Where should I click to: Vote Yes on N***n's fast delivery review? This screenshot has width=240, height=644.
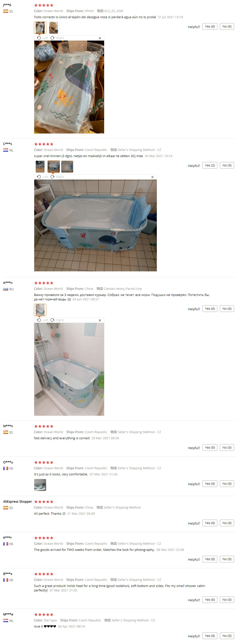click(210, 448)
